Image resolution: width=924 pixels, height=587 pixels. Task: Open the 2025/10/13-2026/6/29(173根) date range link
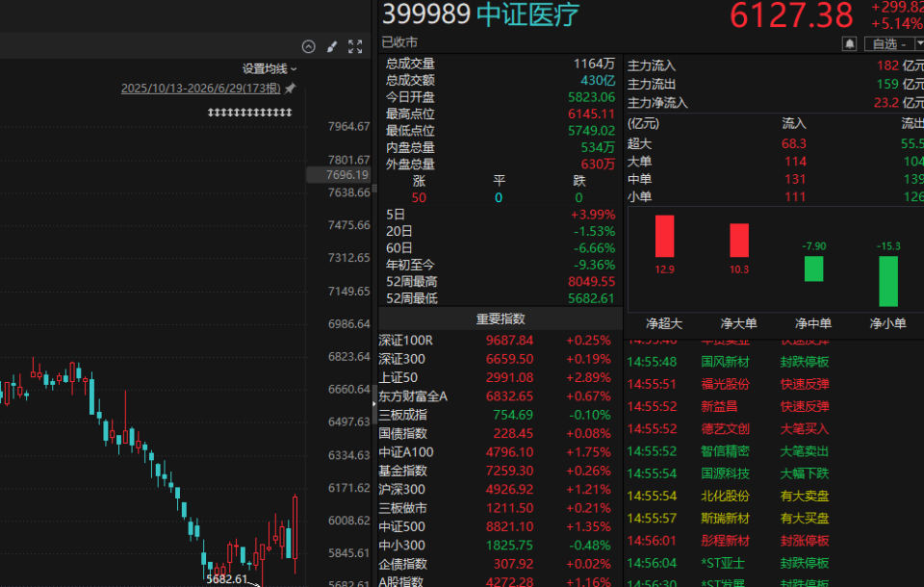point(201,89)
